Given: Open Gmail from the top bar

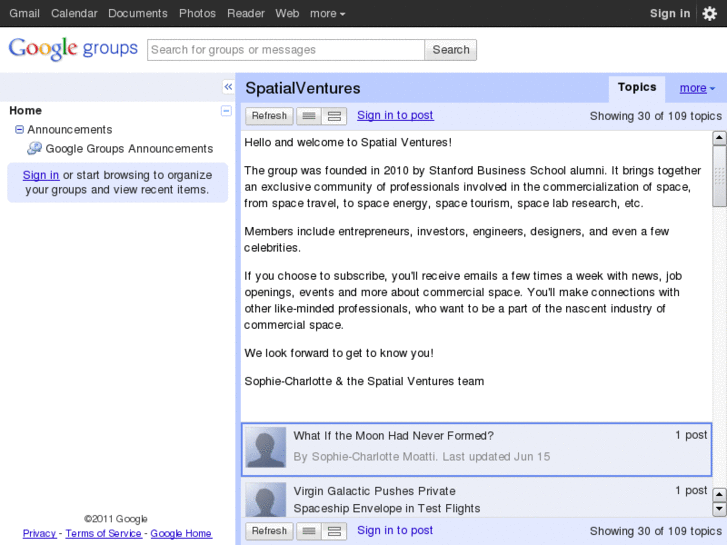Looking at the screenshot, I should tap(25, 13).
